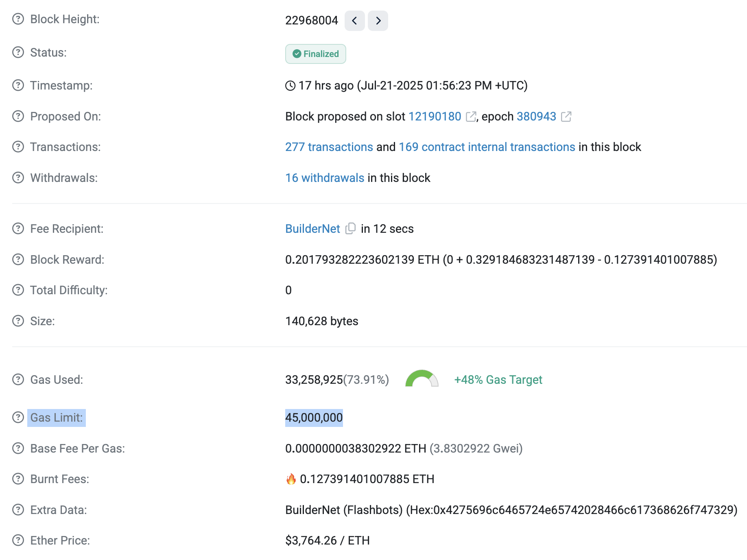
Task: Click the $3,764.26 / ETH price
Action: 328,540
